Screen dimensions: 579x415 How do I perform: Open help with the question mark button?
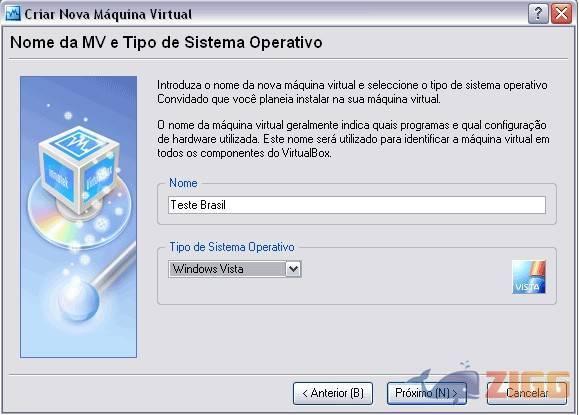click(538, 14)
